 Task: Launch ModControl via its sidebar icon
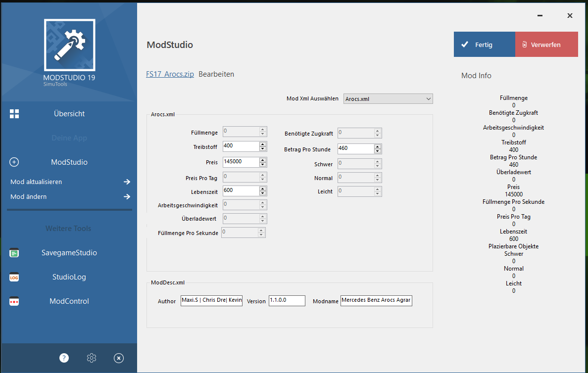tap(14, 301)
